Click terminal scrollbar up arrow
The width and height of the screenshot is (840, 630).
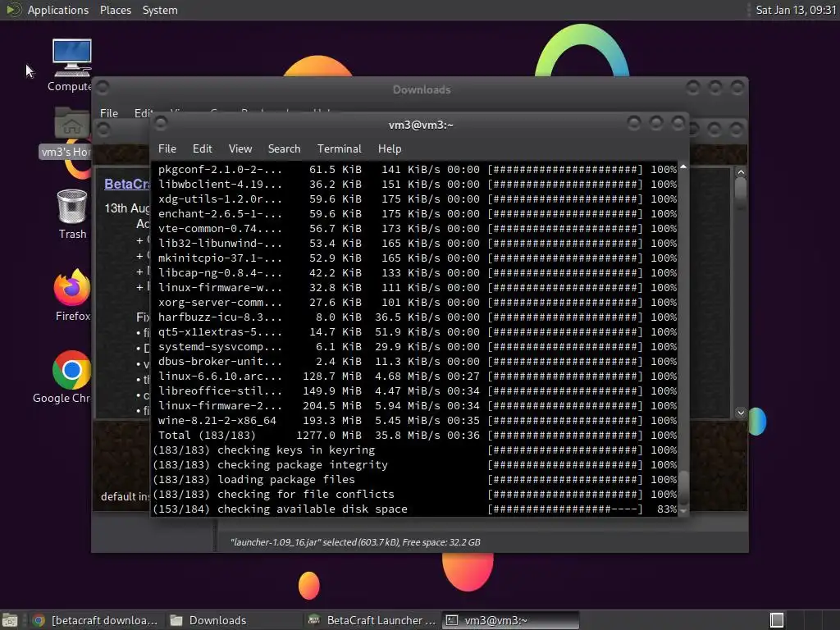pyautogui.click(x=683, y=167)
